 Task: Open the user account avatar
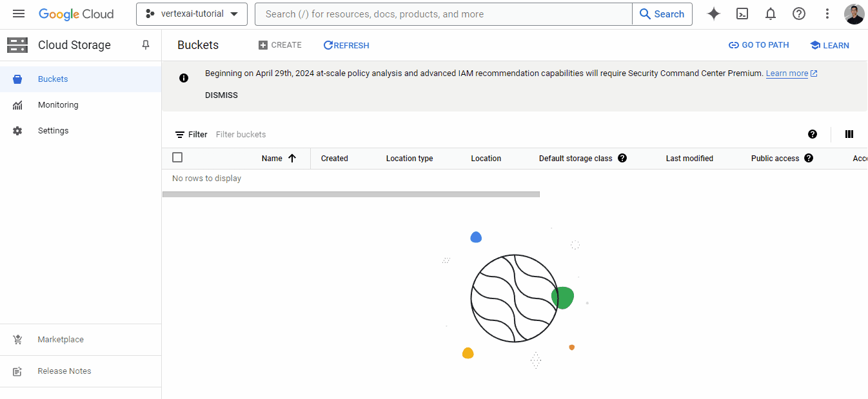click(x=854, y=14)
